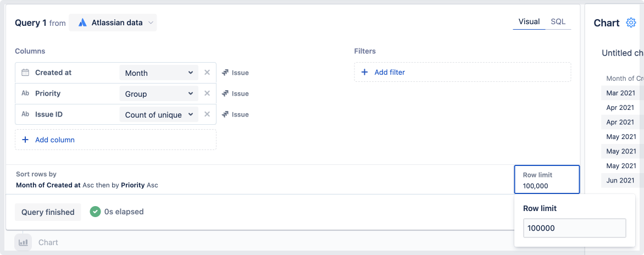This screenshot has width=644, height=255.
Task: Click the Row limit input field
Action: point(574,228)
